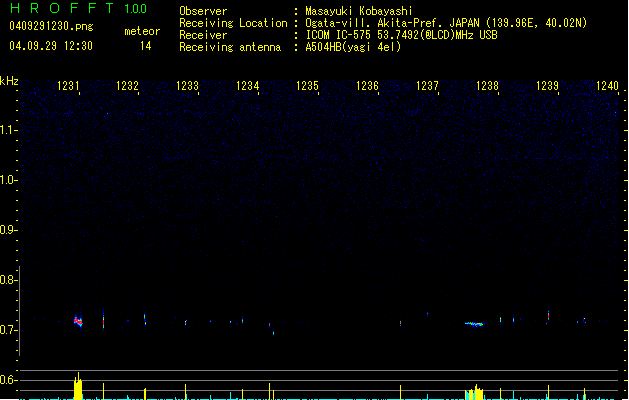Select the timestamp 04.09.29 12:30
This screenshot has width=629, height=400.
[x=51, y=46]
